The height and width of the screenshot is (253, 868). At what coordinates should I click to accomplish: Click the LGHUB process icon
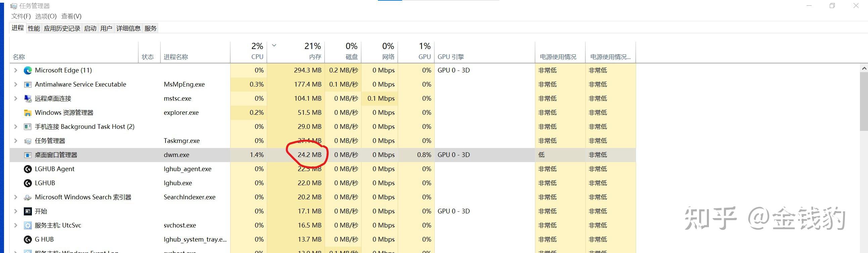pos(28,183)
